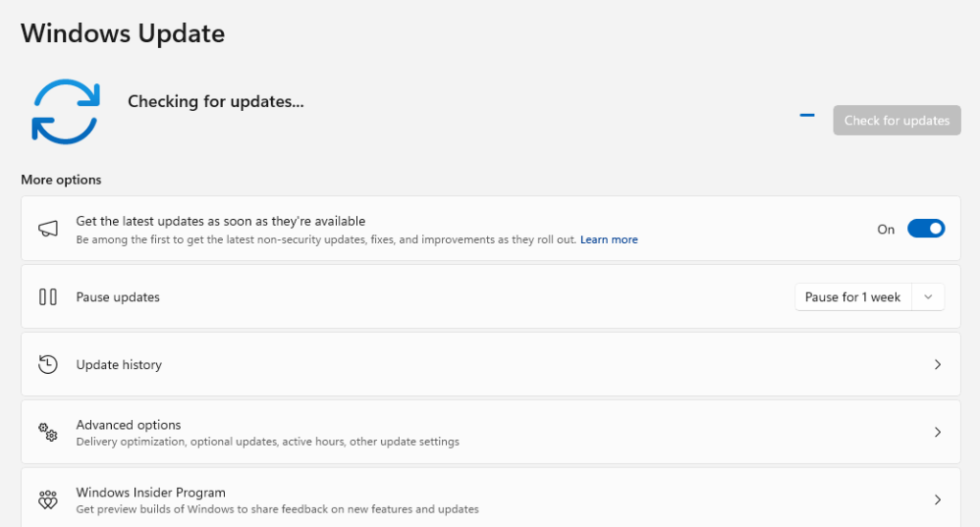Select the Windows Insider Program label
980x527 pixels.
150,493
